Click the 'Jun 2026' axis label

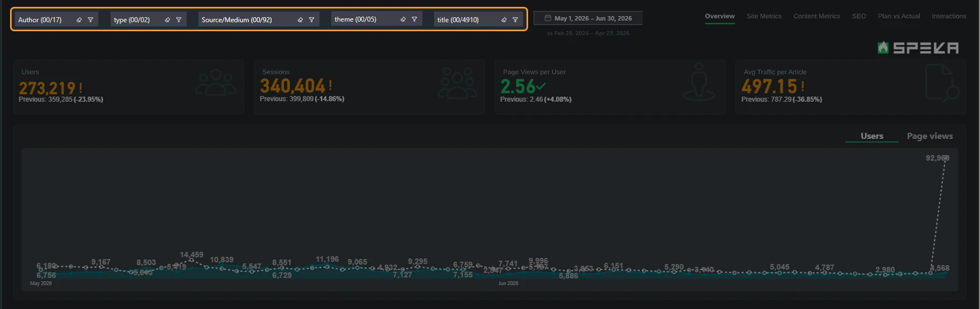coord(509,284)
